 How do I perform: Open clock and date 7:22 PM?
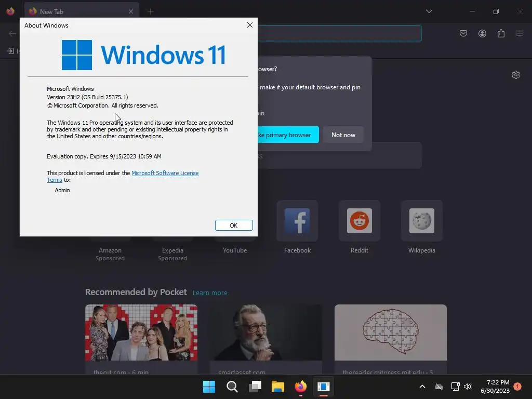[495, 387]
